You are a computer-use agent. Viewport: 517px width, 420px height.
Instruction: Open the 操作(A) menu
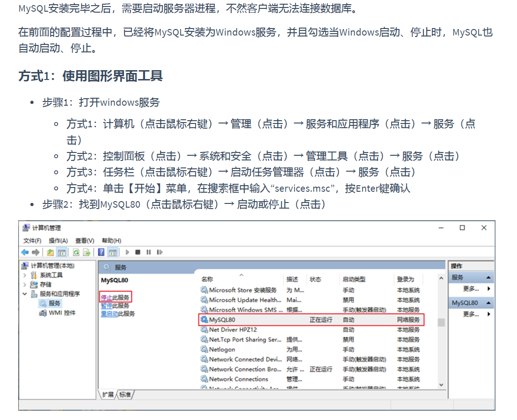[58, 241]
